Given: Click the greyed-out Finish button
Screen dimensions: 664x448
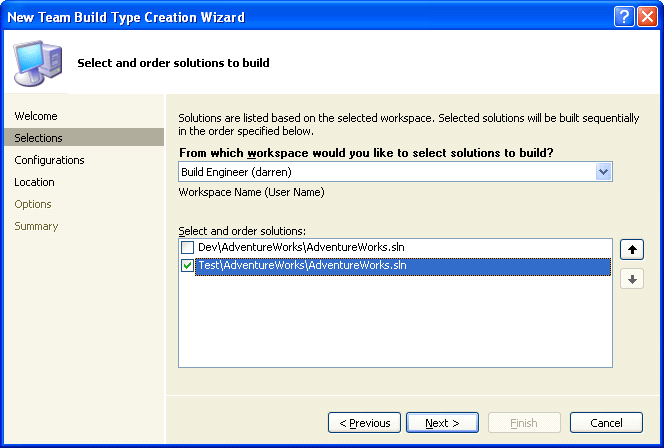Looking at the screenshot, I should click(524, 423).
